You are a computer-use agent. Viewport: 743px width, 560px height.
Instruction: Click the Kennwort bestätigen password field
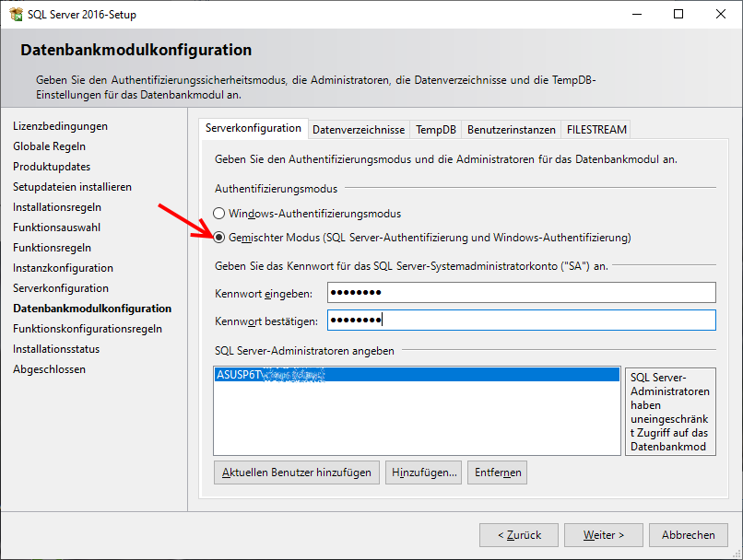[x=519, y=321]
